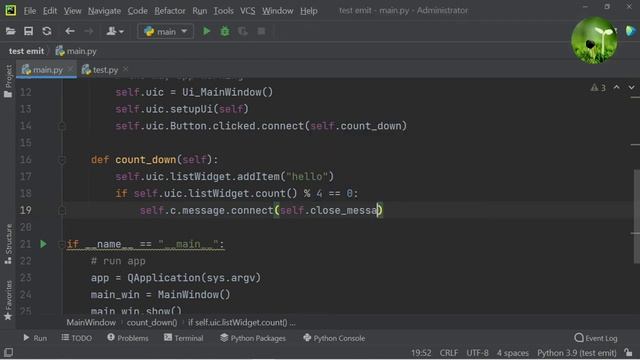The width and height of the screenshot is (640, 360).
Task: Click the PyCharm logo icon
Action: pyautogui.click(x=11, y=10)
